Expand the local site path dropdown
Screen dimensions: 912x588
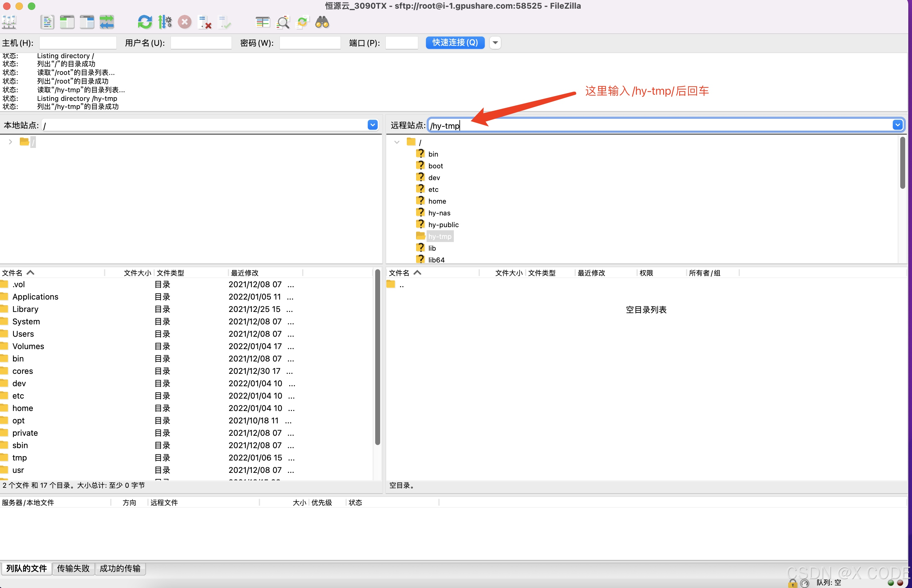tap(372, 125)
